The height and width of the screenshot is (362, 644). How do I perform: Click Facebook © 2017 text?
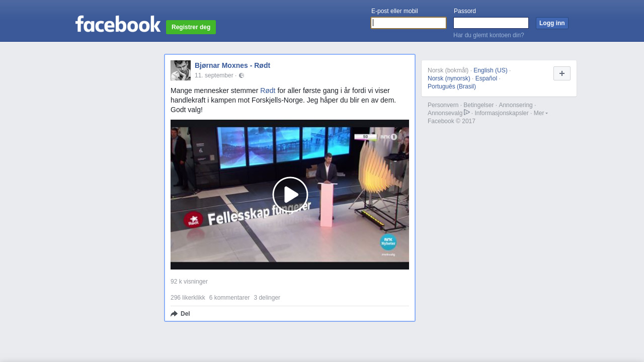click(x=451, y=121)
